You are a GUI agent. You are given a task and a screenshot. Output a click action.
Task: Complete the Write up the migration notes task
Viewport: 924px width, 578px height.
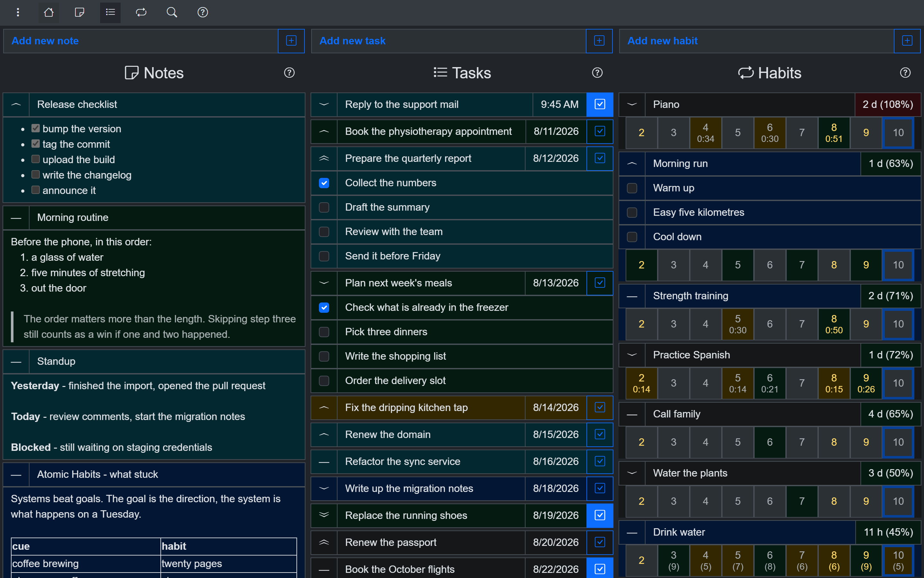pos(600,488)
